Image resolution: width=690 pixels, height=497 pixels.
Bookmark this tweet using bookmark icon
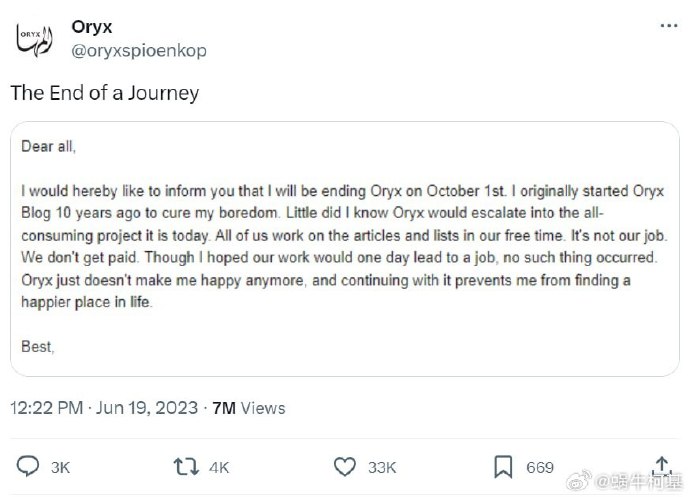click(503, 467)
